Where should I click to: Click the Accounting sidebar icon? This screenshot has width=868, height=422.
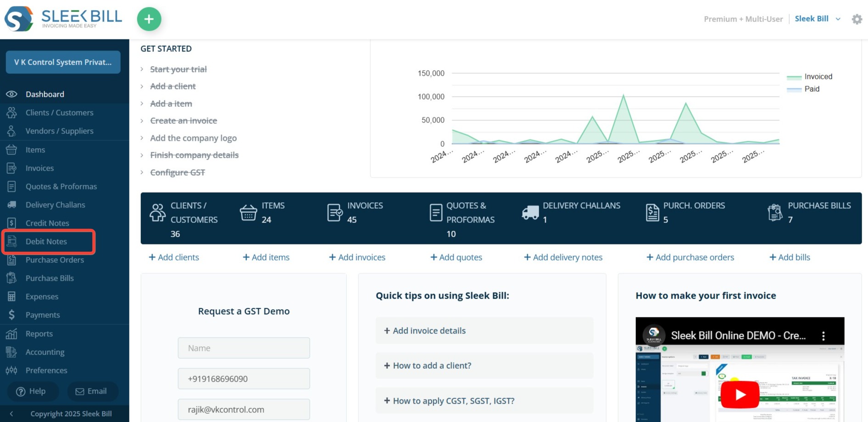pyautogui.click(x=11, y=352)
